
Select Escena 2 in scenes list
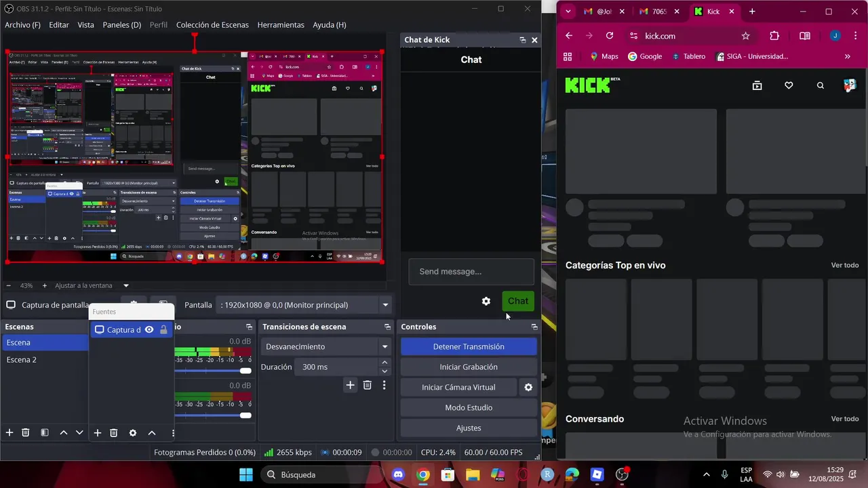[44, 360]
